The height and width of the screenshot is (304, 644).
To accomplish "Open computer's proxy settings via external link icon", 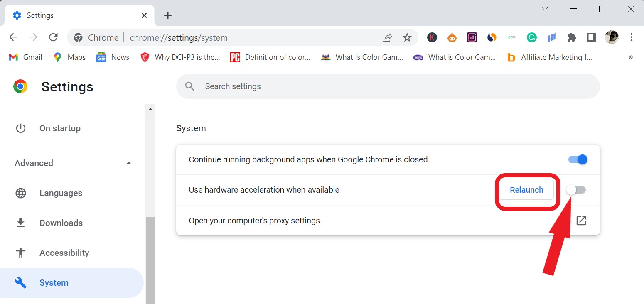I will coord(581,220).
